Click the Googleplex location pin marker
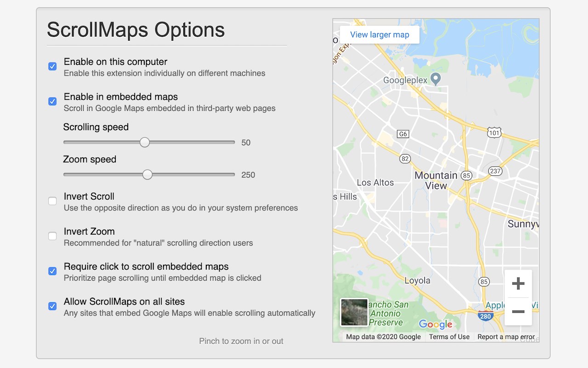Viewport: 588px width, 368px height. pyautogui.click(x=435, y=79)
